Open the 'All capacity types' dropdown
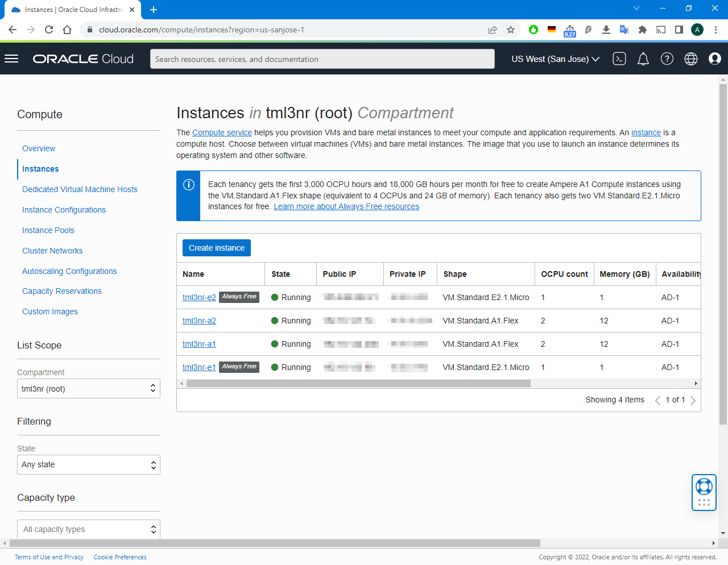Screen dimensions: 728x565 point(89,529)
